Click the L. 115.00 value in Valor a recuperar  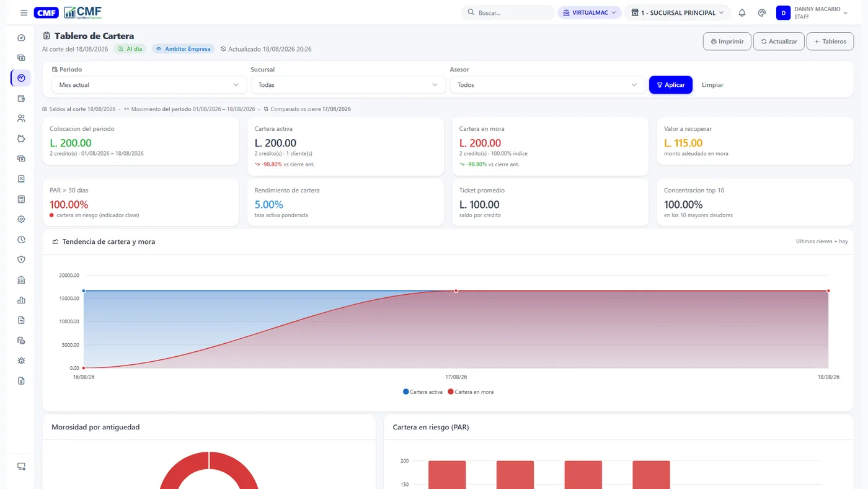[x=683, y=143]
